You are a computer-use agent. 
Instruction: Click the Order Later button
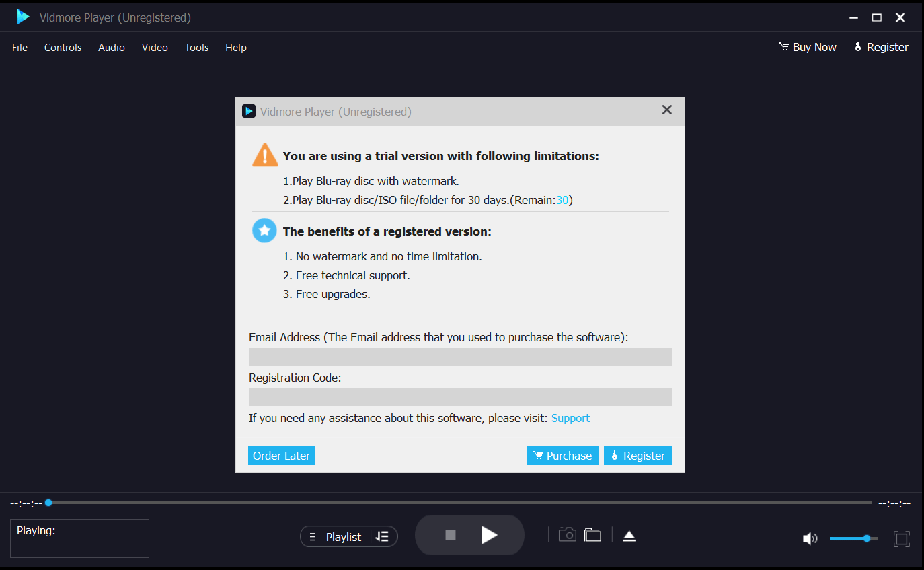281,456
